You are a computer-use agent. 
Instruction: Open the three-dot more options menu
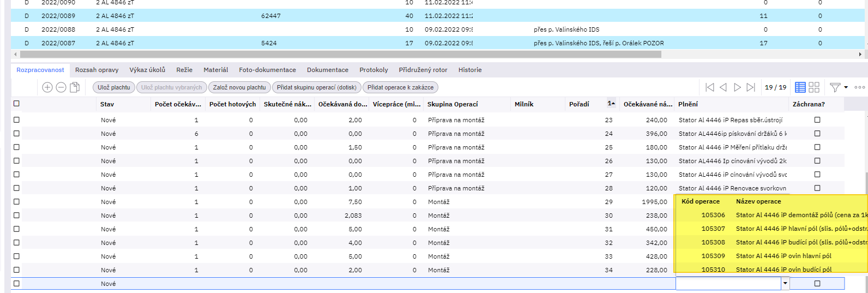click(860, 87)
